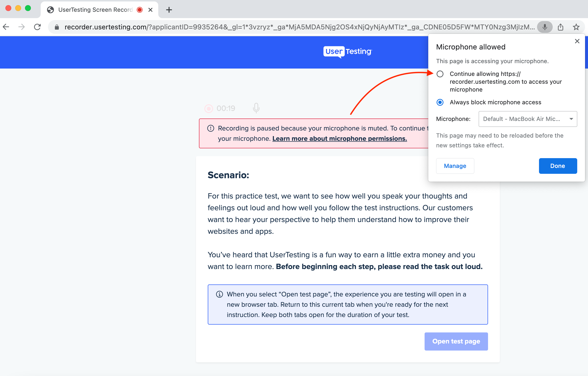Reload the current page

pyautogui.click(x=37, y=27)
